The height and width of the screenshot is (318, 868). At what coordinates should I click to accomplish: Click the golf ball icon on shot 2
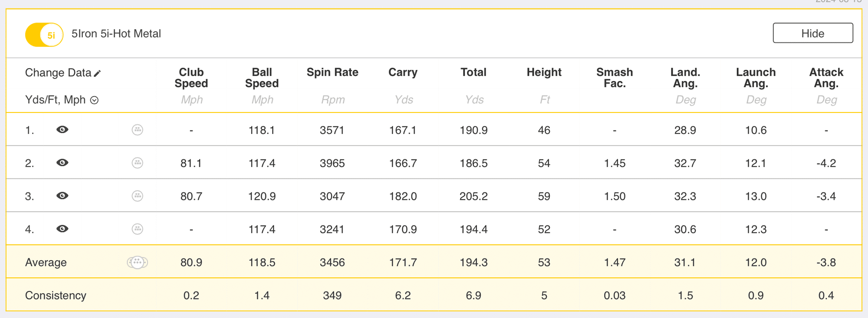pos(137,163)
